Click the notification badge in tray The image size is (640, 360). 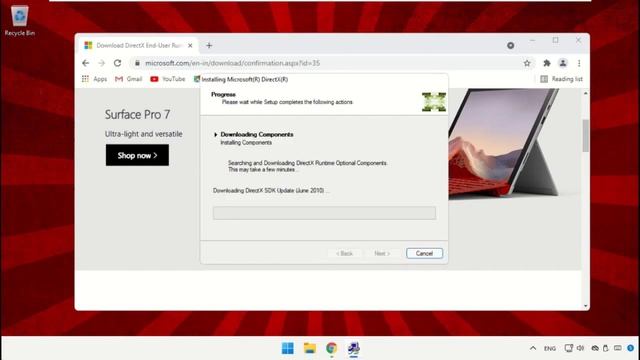coord(631,348)
